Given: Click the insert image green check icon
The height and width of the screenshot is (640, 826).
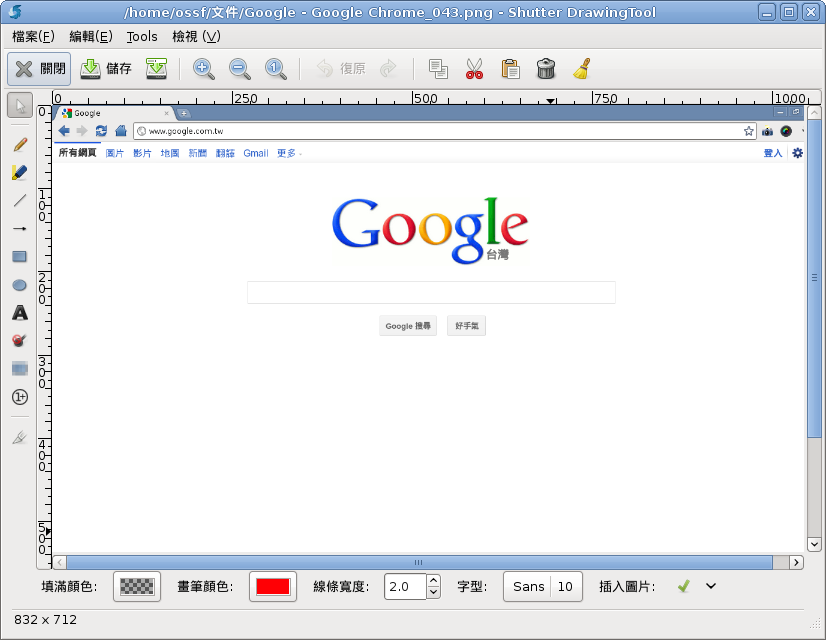Looking at the screenshot, I should point(684,586).
